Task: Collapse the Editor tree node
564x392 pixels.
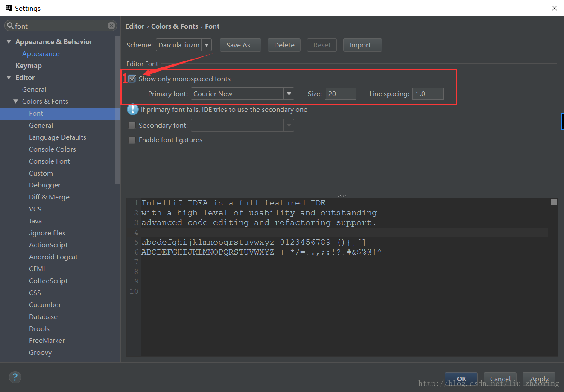Action: (9, 77)
